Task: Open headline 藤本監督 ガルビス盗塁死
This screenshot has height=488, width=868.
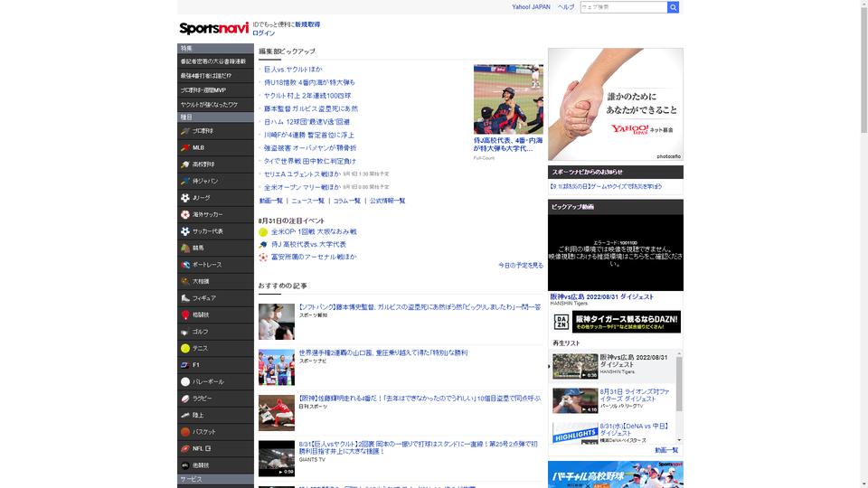Action: pos(311,109)
